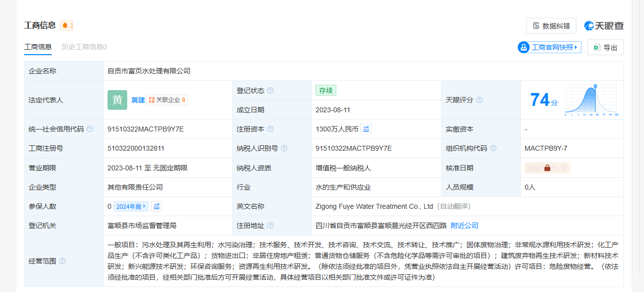Open legal representative 黄建 link
This screenshot has height=292, width=644.
(138, 100)
